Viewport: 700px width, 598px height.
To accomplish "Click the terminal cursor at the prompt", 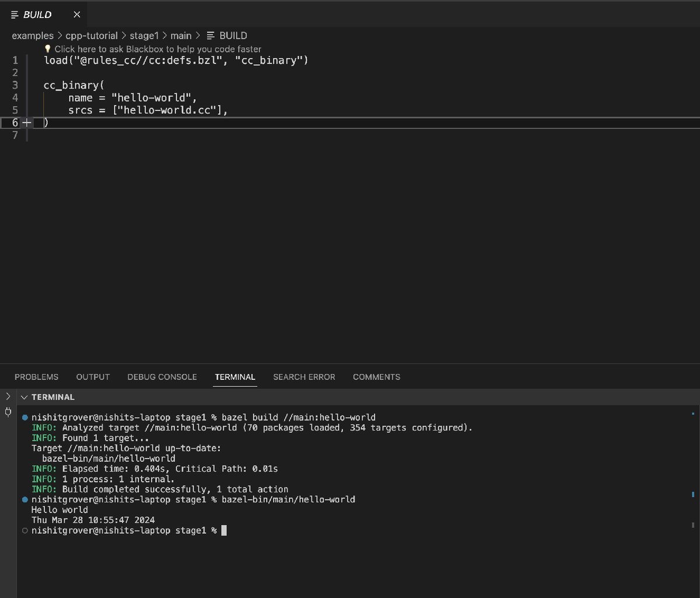I will (224, 530).
